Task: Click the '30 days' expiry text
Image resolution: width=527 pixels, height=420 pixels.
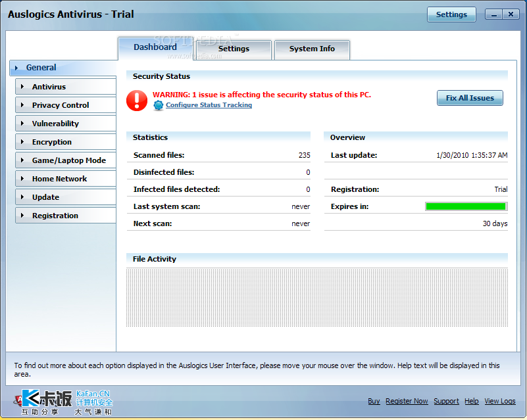Action: pos(495,223)
